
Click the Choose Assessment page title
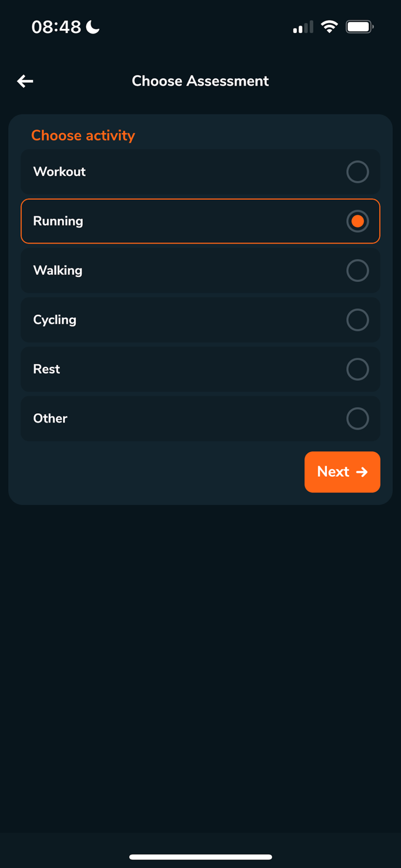(200, 81)
